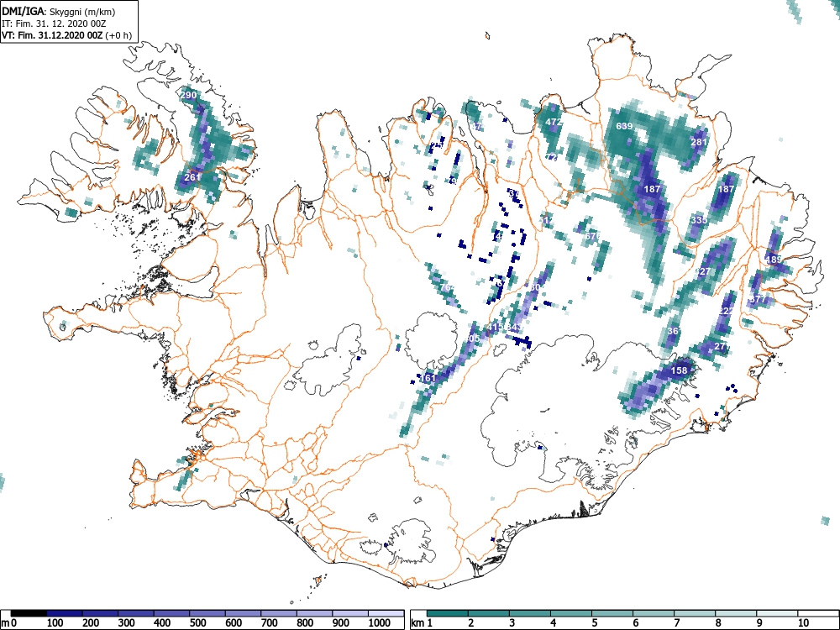Screen dimensions: 840x630
Task: Click the 281 value label
Action: pyautogui.click(x=699, y=142)
